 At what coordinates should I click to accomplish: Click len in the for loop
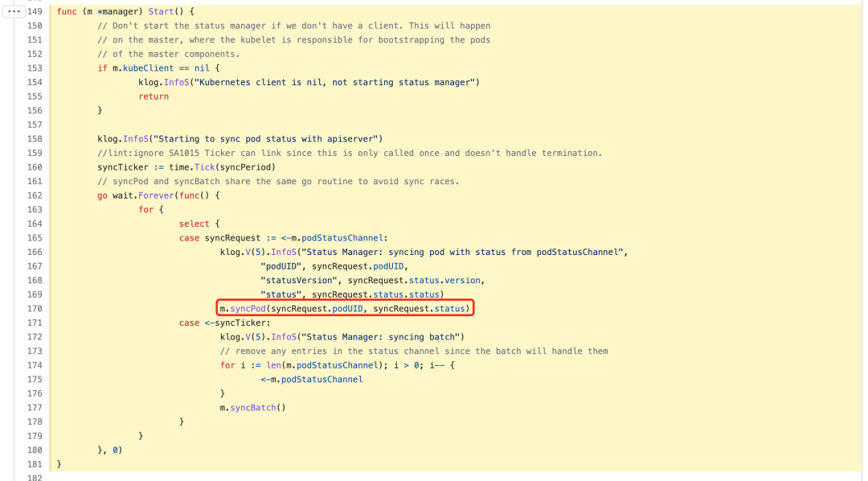click(x=273, y=366)
